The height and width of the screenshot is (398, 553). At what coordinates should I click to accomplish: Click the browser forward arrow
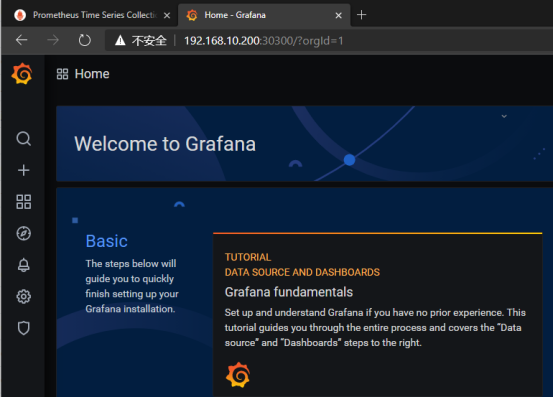pos(53,40)
